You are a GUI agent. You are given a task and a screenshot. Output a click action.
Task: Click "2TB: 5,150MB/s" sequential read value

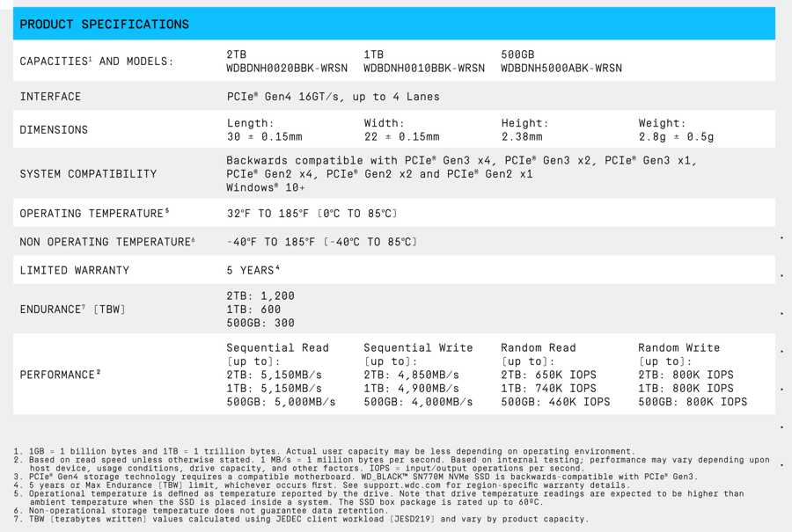[275, 375]
